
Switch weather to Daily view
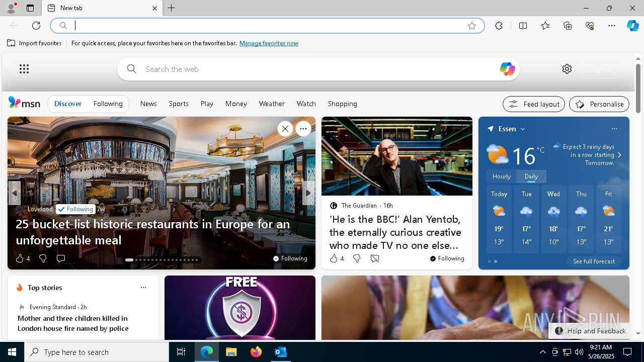531,176
